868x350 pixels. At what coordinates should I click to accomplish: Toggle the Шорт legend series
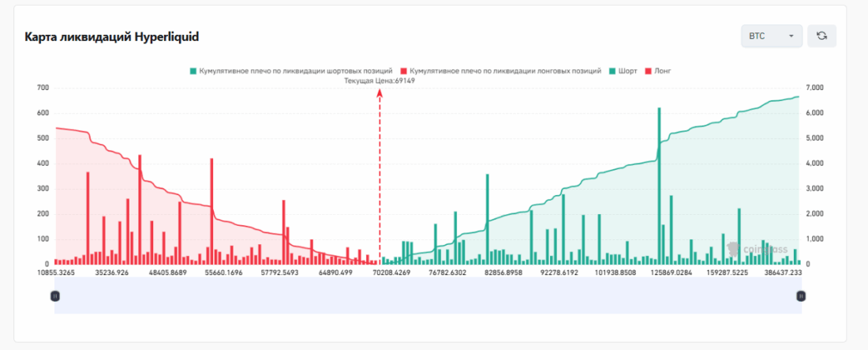pos(623,71)
